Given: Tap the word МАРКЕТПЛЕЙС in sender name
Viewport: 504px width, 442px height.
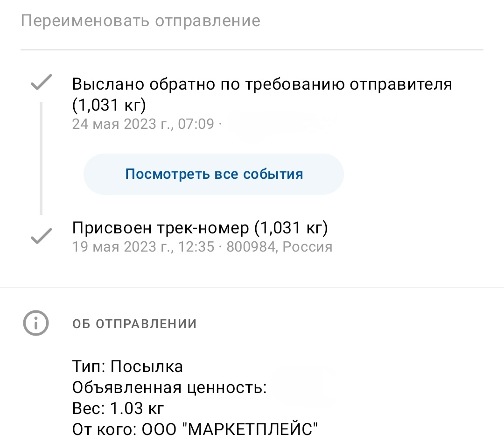Looking at the screenshot, I should pyautogui.click(x=250, y=429).
